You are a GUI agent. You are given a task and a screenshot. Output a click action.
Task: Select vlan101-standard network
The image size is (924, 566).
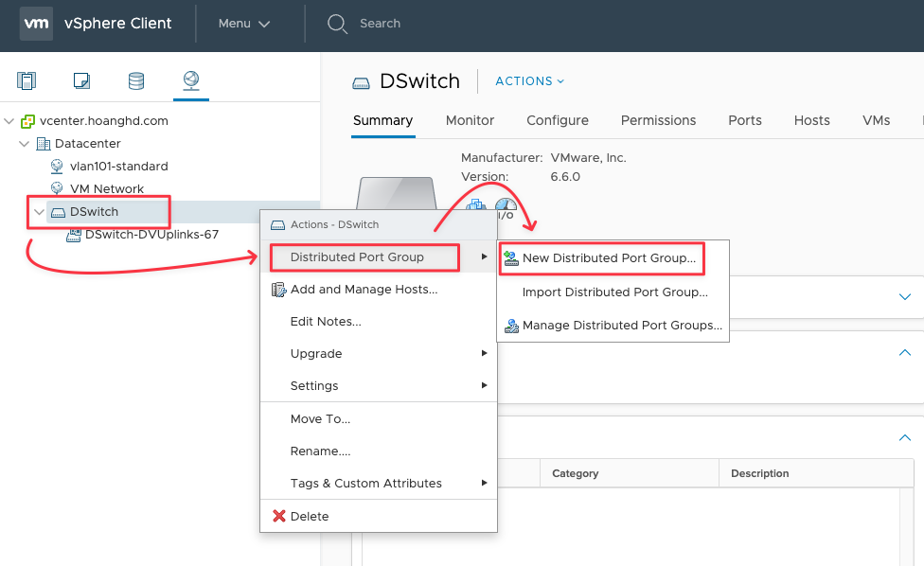point(118,166)
